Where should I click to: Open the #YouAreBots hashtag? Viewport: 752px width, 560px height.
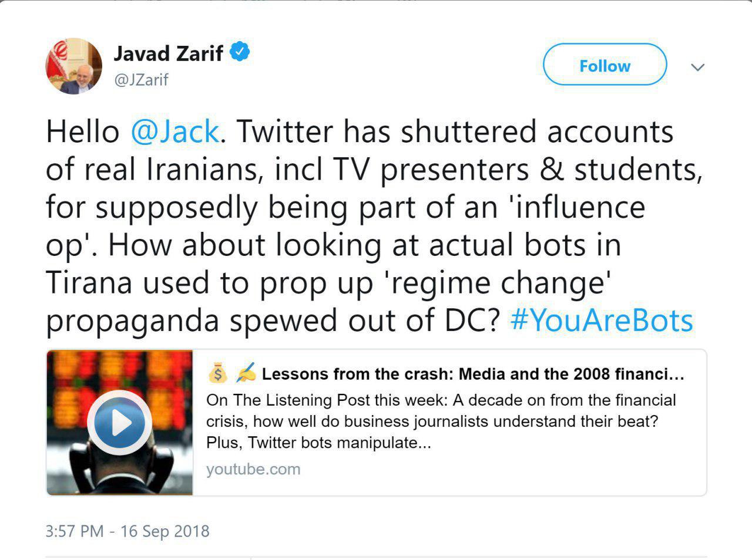[602, 321]
